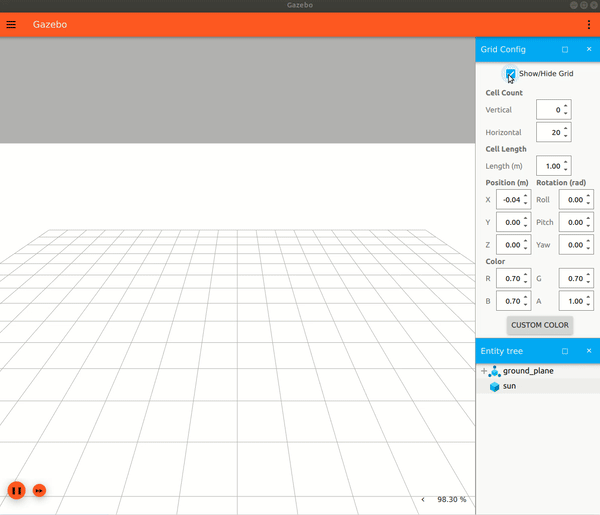Decrease Green color value
This screenshot has width=600, height=515.
(x=588, y=282)
